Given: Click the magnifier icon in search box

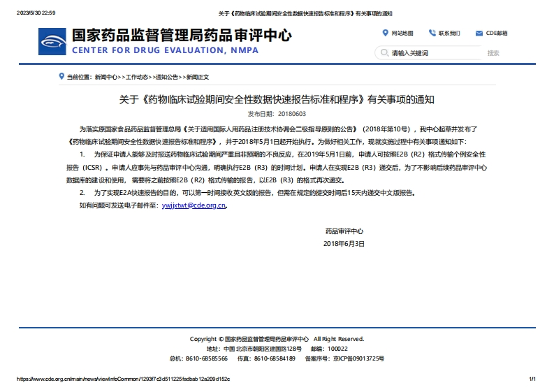Looking at the screenshot, I should [x=384, y=53].
